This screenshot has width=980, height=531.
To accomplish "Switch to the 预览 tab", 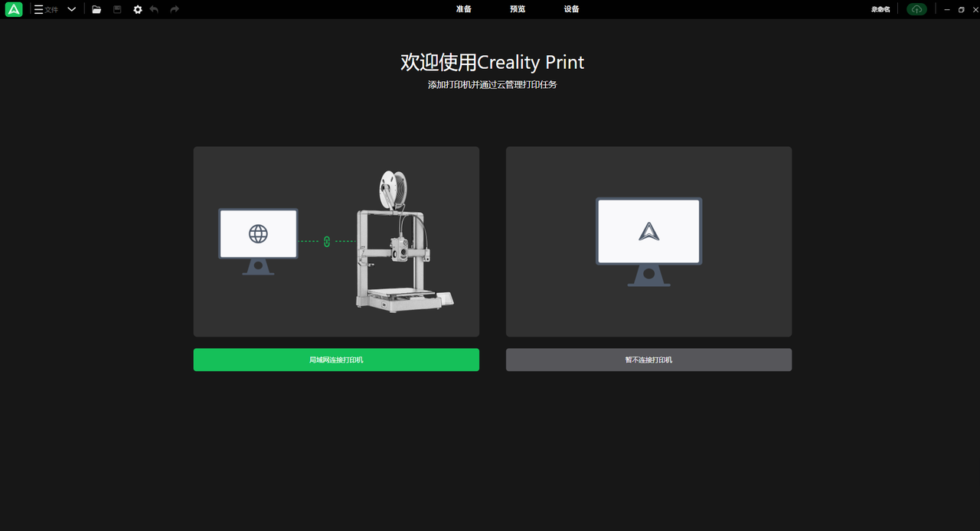I will (518, 9).
